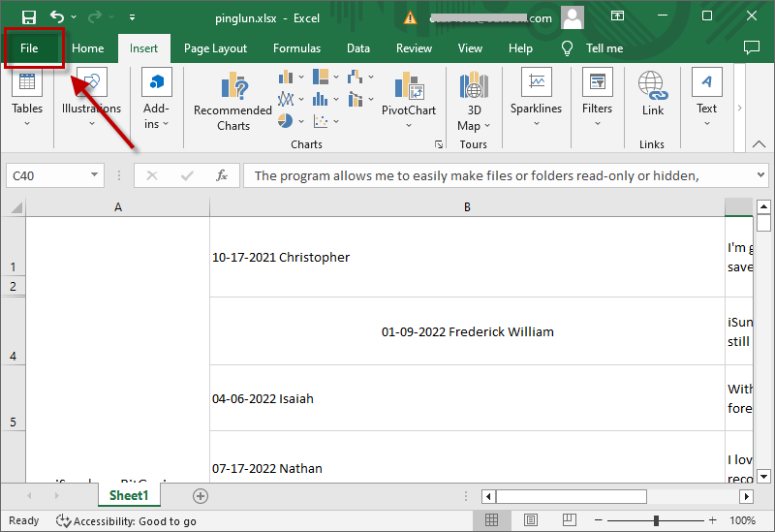Image resolution: width=775 pixels, height=532 pixels.
Task: Open the Insert Function fx button
Action: [222, 175]
